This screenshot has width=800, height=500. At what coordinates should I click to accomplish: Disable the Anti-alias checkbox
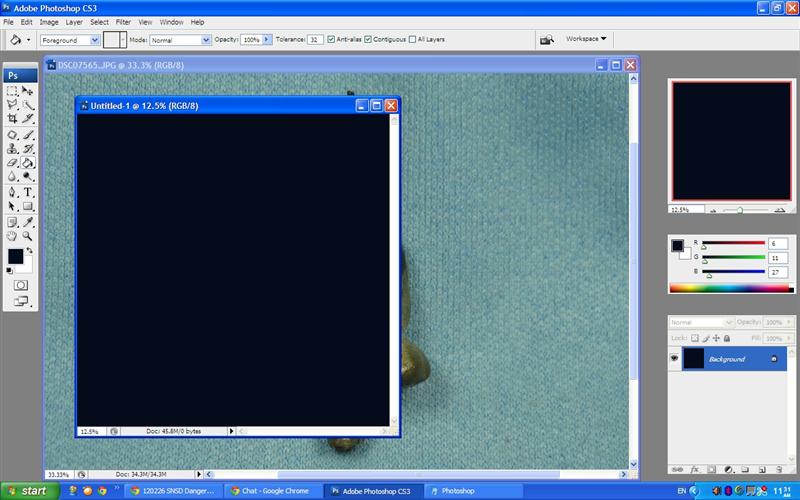[x=331, y=39]
